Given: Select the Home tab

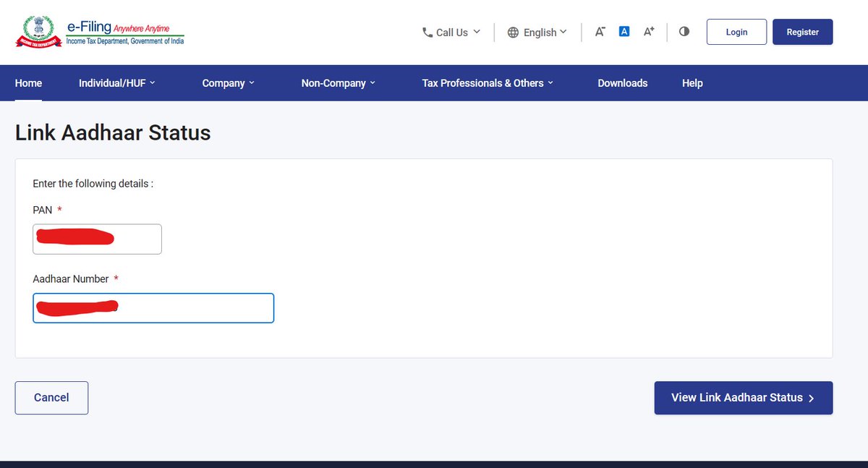Looking at the screenshot, I should (28, 82).
